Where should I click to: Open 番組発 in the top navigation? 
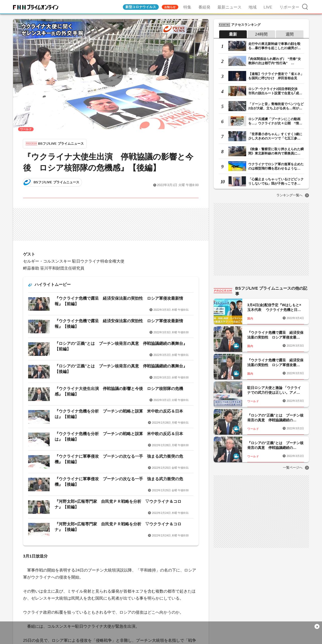coord(204,7)
